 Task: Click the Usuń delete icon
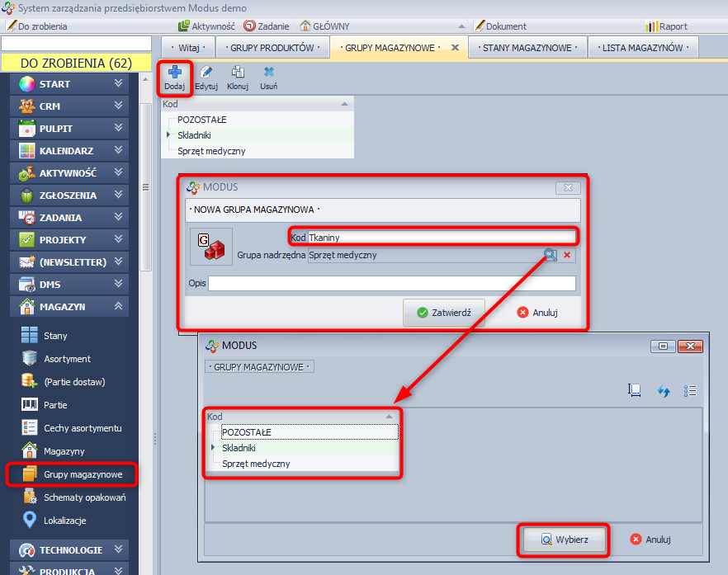(268, 73)
